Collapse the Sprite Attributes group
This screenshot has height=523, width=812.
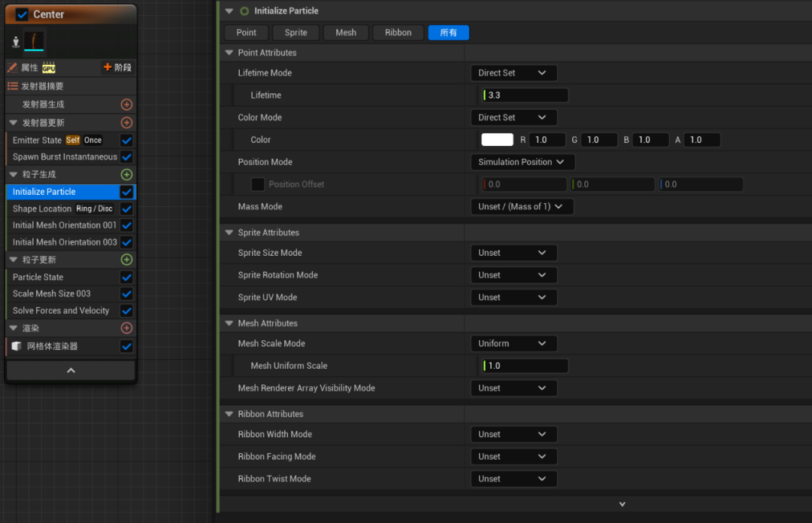tap(229, 233)
